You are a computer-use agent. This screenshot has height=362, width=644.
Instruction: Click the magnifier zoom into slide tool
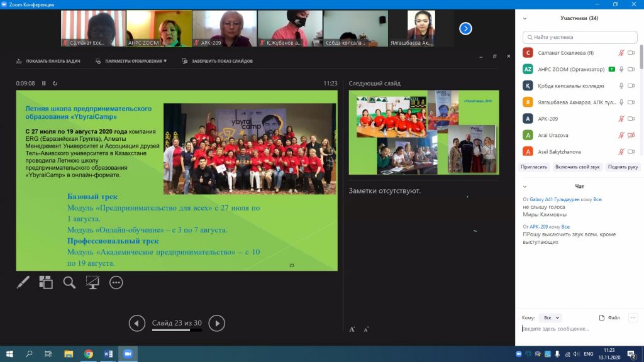(69, 282)
